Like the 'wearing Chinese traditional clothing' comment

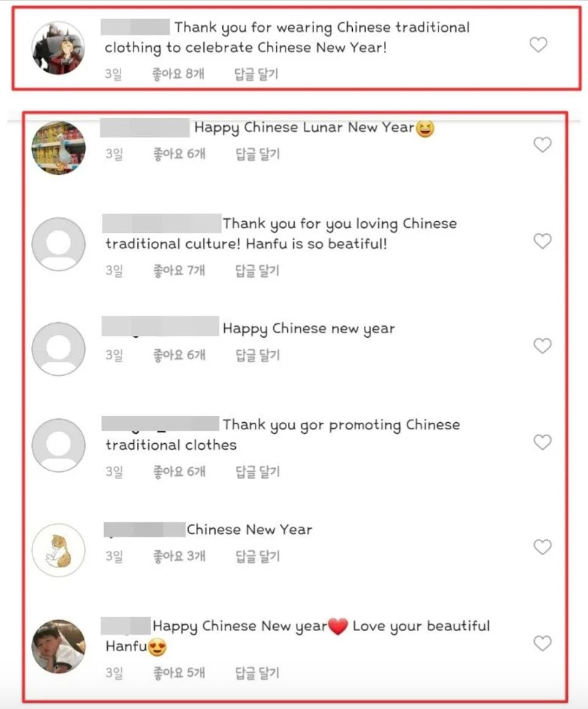tap(538, 44)
